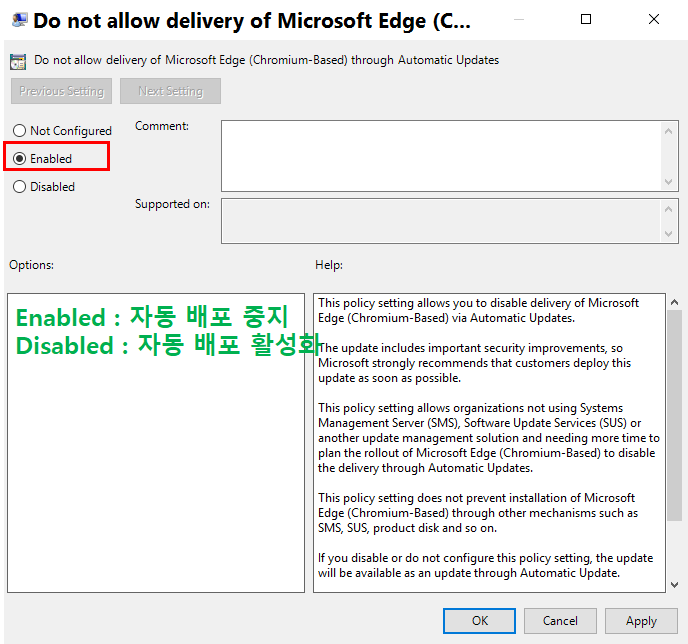Click the 'Help:' label
The image size is (688, 644).
click(x=329, y=265)
